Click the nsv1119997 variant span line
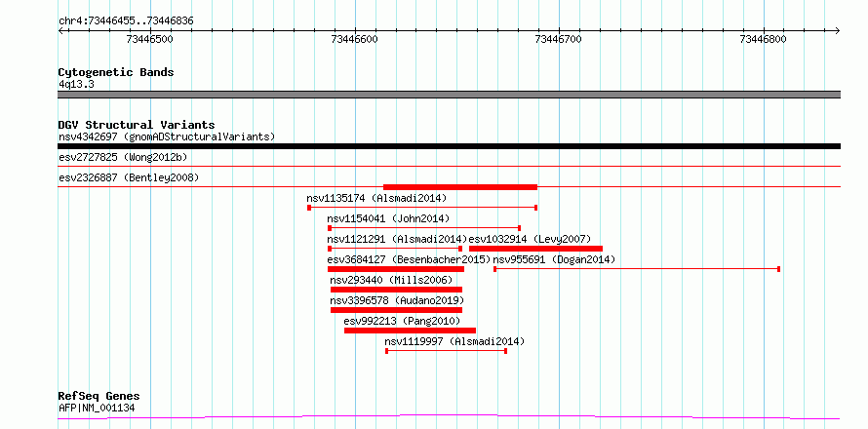868x429 pixels. click(446, 351)
